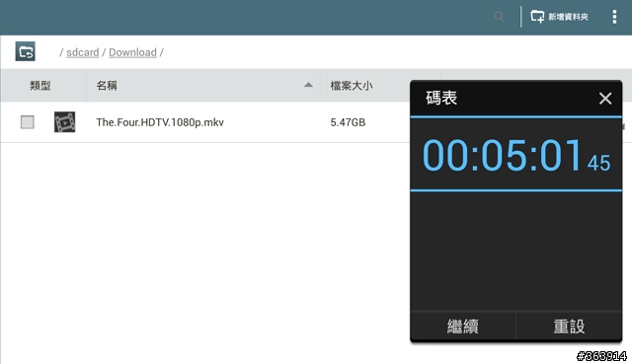Viewport: 632px width, 364px height.
Task: Go to the sdcard path link
Action: click(x=83, y=52)
